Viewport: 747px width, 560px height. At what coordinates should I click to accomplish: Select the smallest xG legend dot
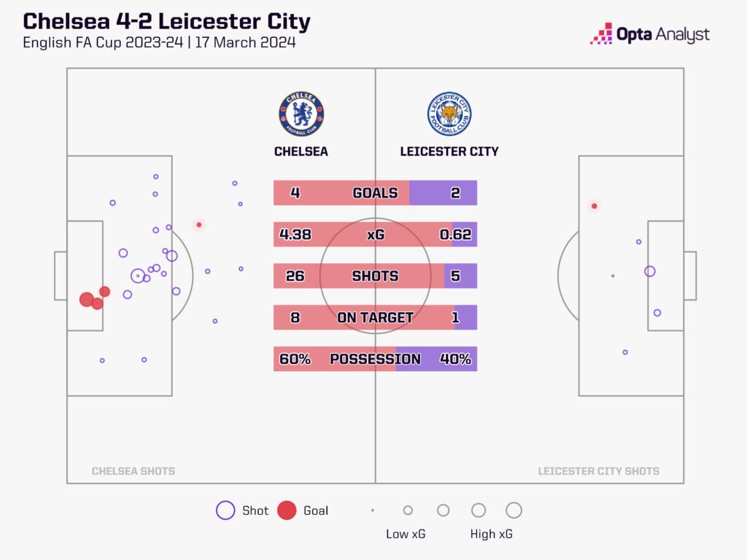tap(373, 510)
